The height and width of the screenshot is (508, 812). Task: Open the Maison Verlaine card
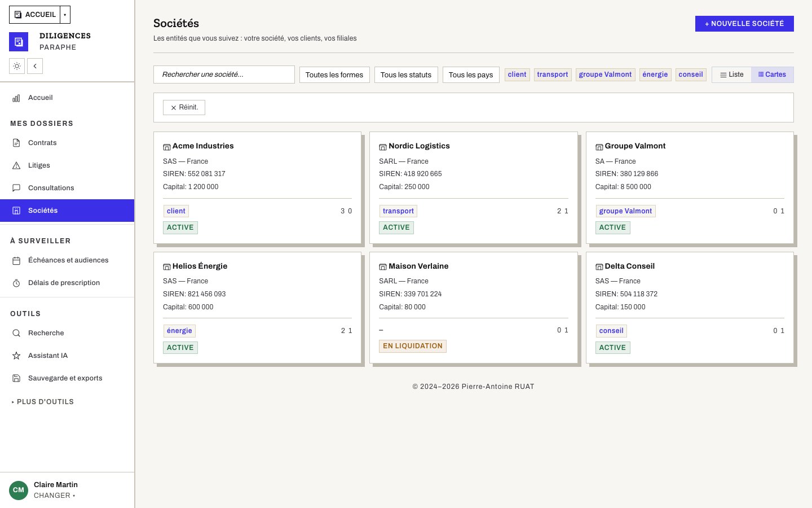474,308
